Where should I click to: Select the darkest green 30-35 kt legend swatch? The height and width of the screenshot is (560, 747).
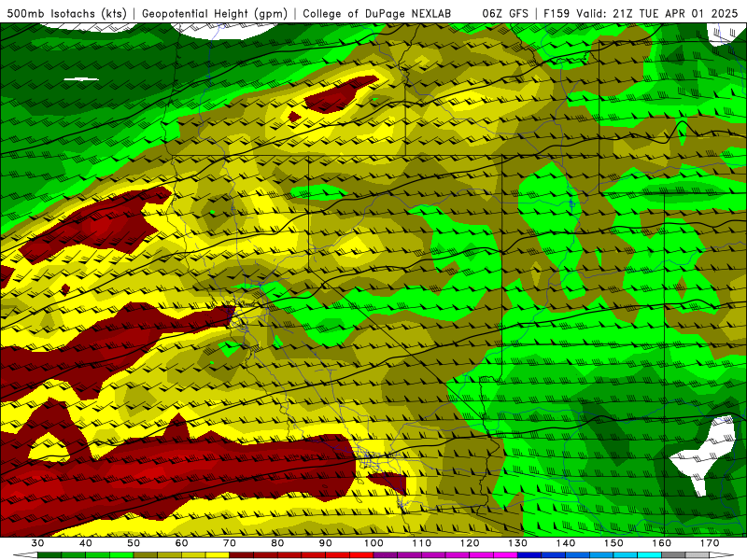49,555
